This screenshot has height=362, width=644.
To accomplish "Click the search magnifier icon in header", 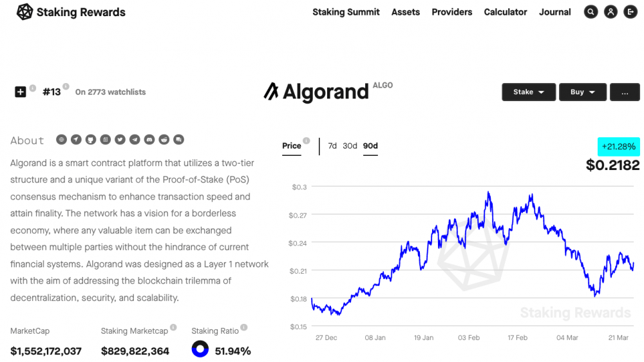I will tap(591, 12).
